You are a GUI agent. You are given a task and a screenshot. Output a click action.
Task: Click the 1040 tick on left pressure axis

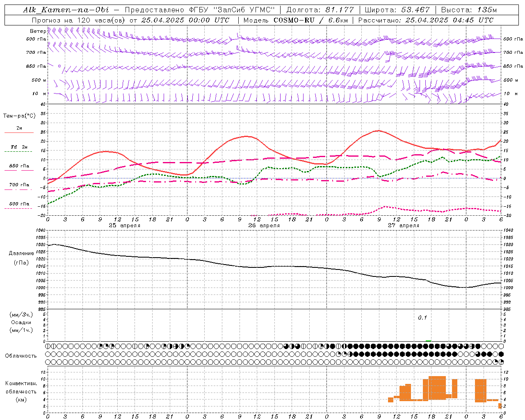[40, 231]
